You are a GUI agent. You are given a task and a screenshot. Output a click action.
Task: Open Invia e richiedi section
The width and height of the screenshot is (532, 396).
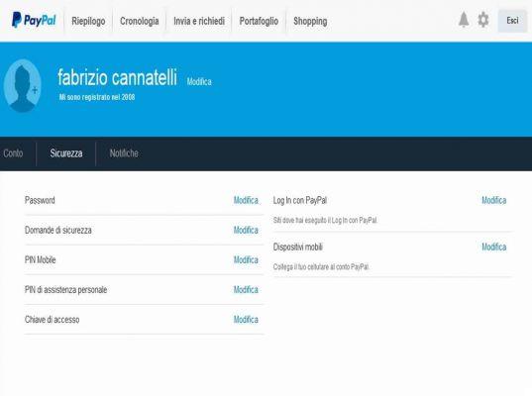tap(199, 21)
